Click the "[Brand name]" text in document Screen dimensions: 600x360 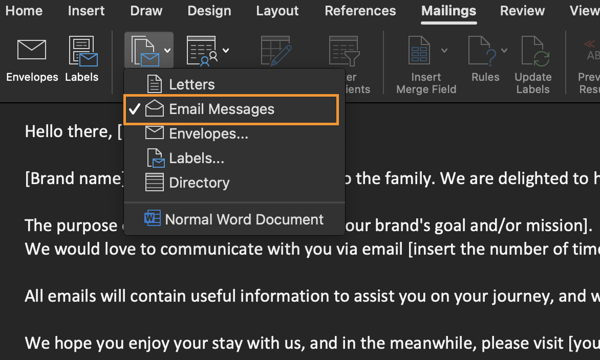[74, 179]
